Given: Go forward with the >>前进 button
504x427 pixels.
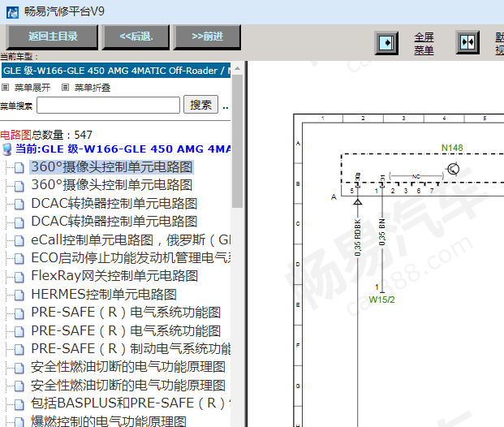Looking at the screenshot, I should (207, 37).
